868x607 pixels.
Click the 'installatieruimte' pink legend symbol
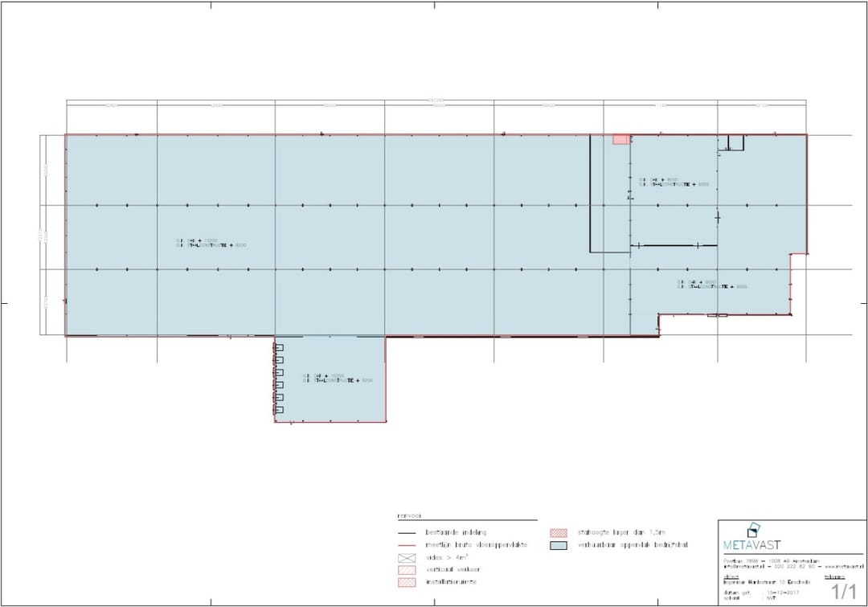(408, 581)
